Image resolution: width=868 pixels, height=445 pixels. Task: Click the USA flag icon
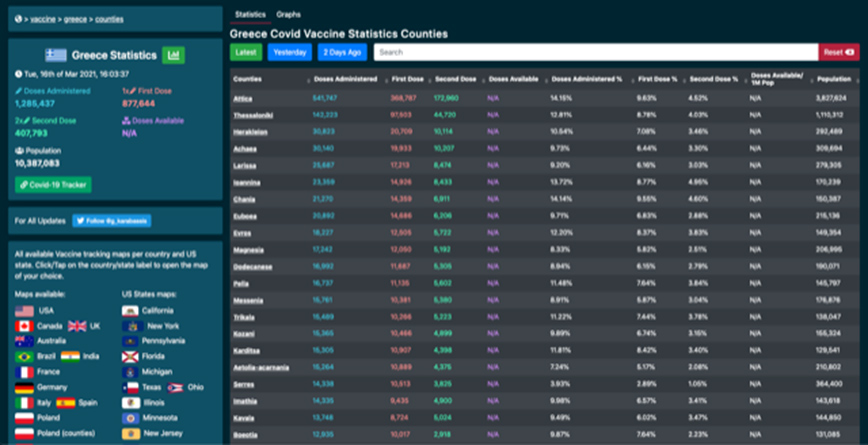pos(24,311)
